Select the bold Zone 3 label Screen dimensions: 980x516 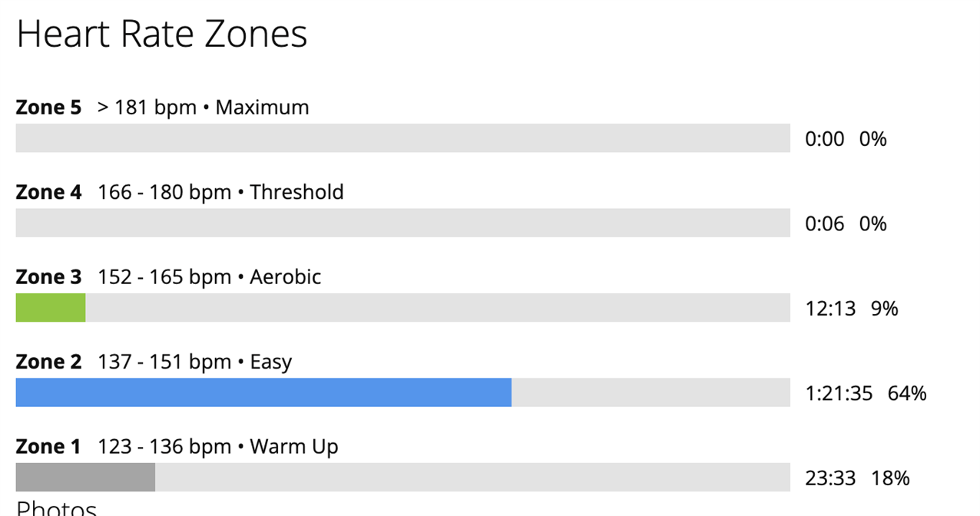(48, 277)
